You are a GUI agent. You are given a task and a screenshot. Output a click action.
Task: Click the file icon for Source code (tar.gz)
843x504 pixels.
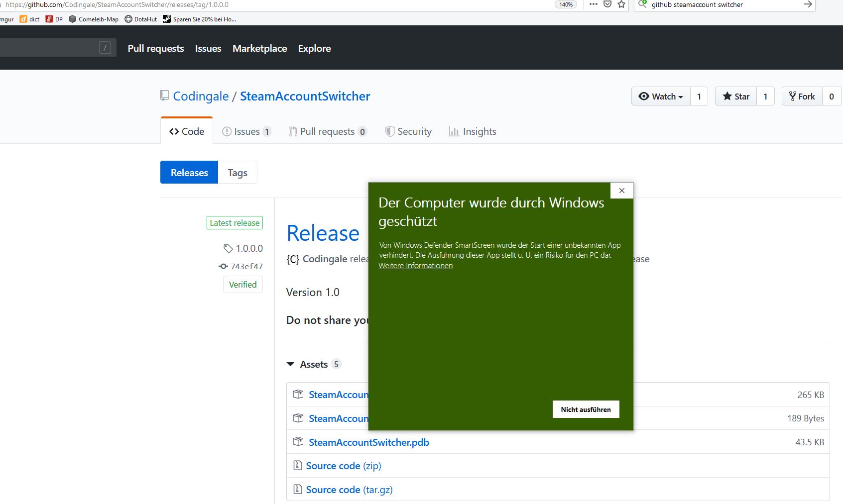(298, 490)
